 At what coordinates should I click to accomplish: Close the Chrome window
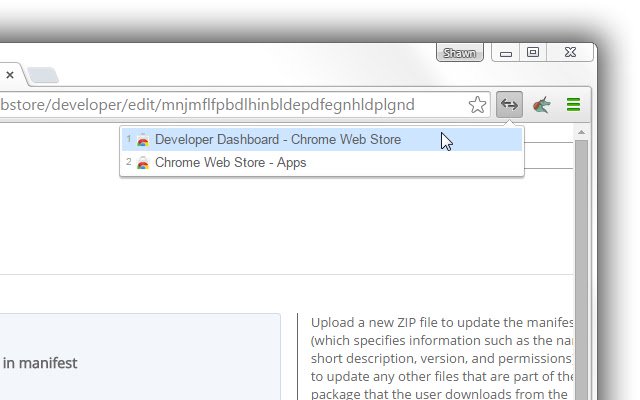570,53
